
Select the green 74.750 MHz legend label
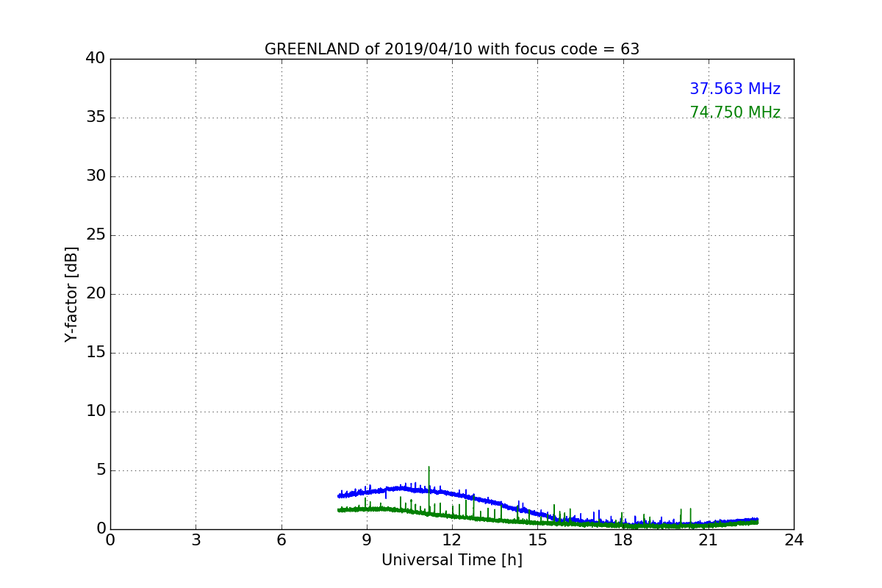click(735, 112)
